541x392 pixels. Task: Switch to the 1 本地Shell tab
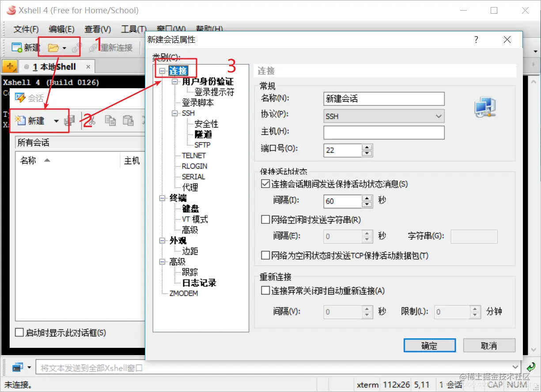54,67
